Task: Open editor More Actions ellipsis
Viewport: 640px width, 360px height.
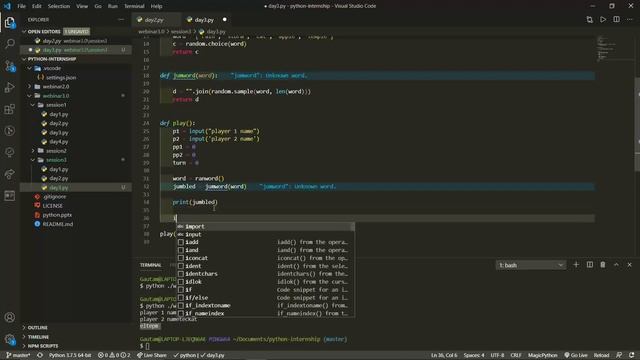Action: pyautogui.click(x=630, y=20)
